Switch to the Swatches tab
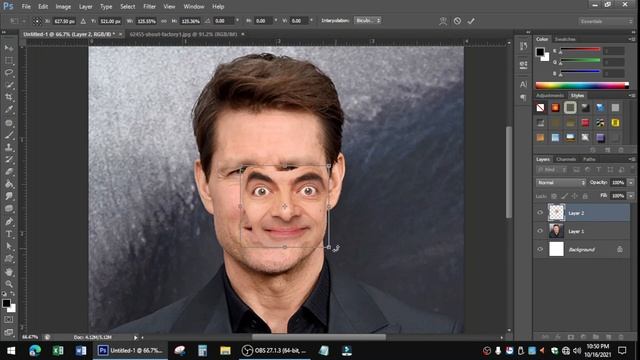Screen dimensions: 640x360 point(565,39)
